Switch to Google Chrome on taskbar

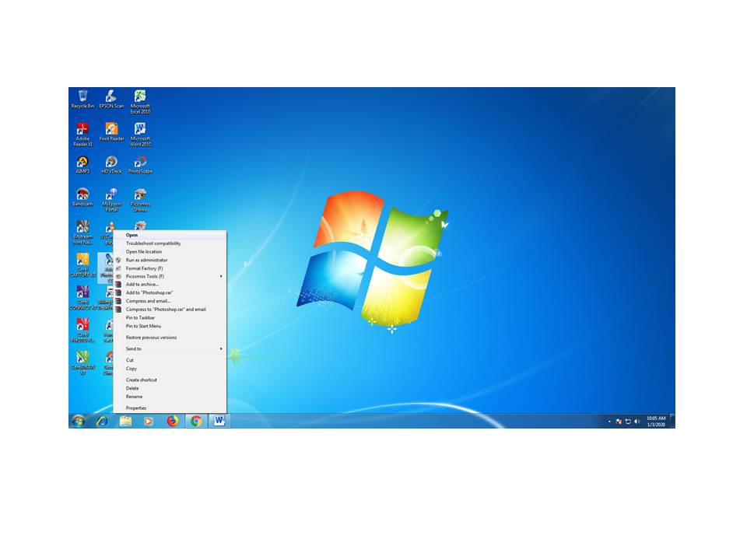[x=196, y=421]
